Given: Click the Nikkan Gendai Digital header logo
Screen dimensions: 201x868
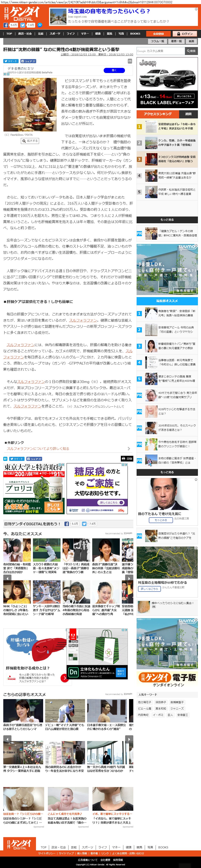Looking at the screenshot, I should 21,13.
